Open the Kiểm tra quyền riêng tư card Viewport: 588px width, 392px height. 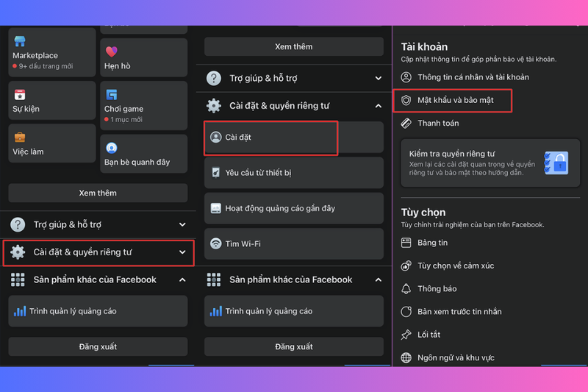tap(490, 163)
